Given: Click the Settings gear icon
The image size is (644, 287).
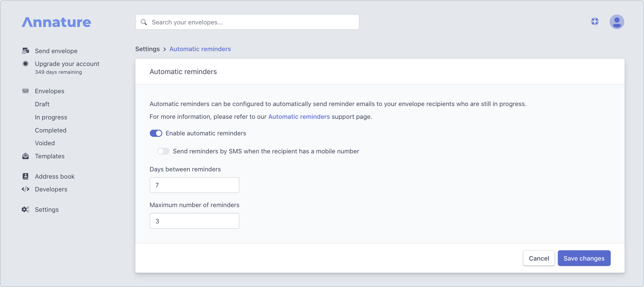Looking at the screenshot, I should (x=25, y=209).
